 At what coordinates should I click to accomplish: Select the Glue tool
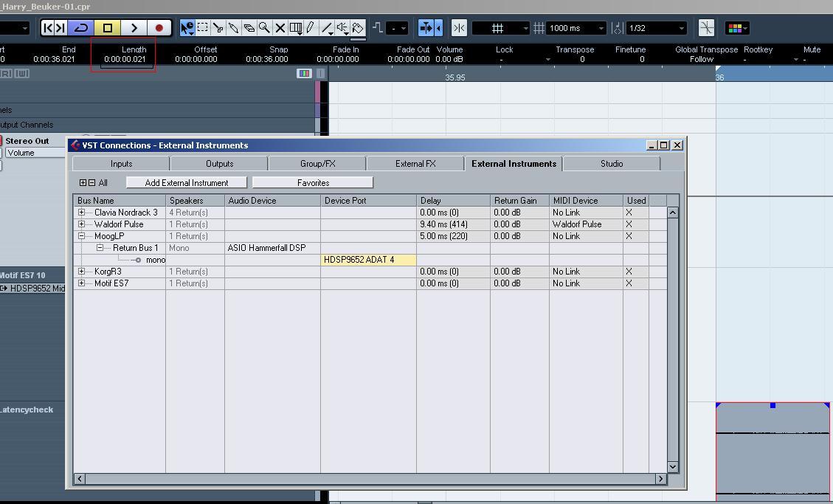point(233,27)
